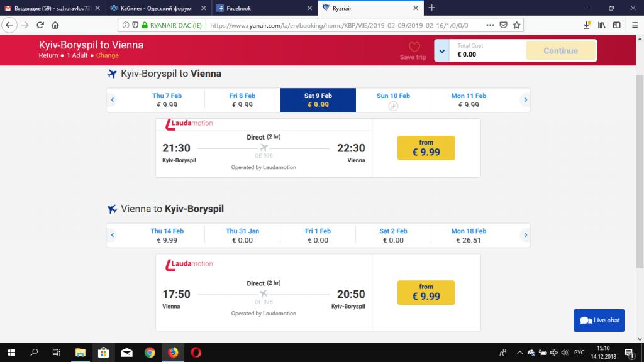Open the Opera browser from taskbar
Viewport: 644px width, 362px height.
coord(196,352)
